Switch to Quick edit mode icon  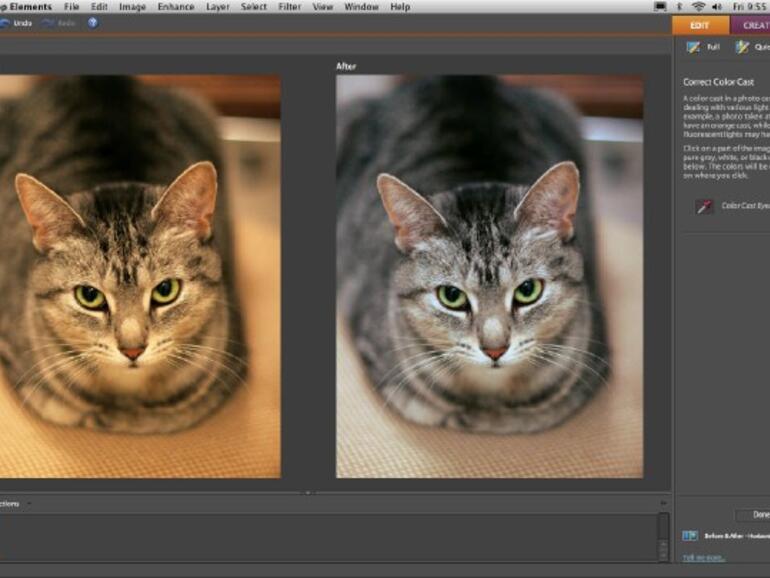742,47
